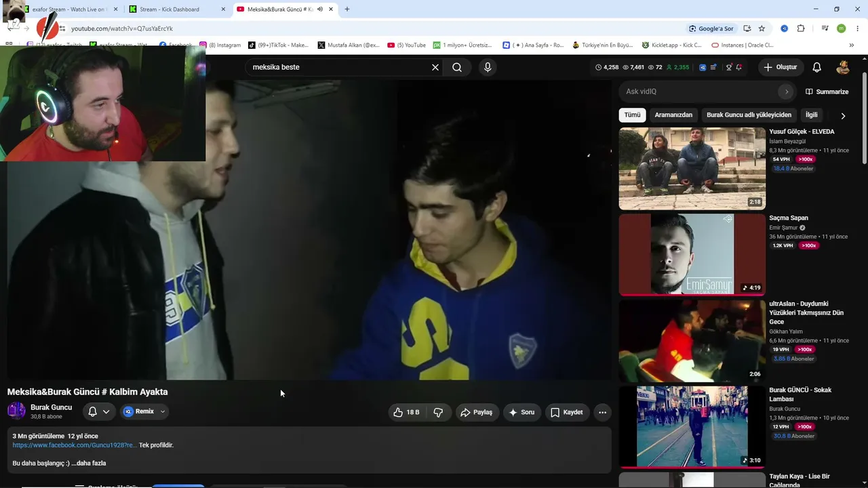This screenshot has width=868, height=488.
Task: Open the Saçma Sapan video thumbnail
Action: point(692,255)
